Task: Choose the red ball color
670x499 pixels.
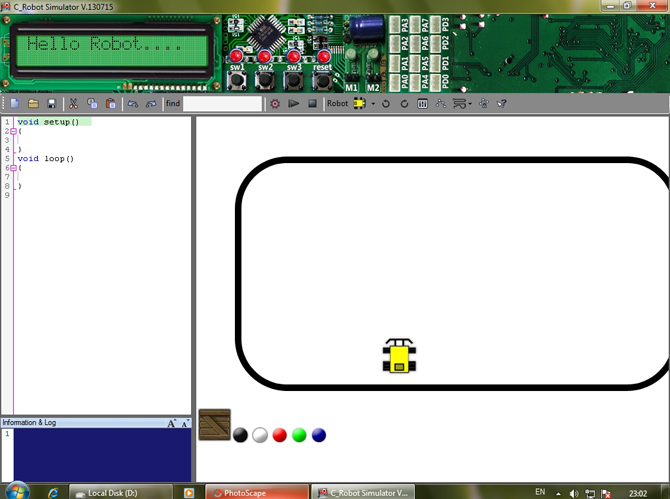Action: pos(279,435)
